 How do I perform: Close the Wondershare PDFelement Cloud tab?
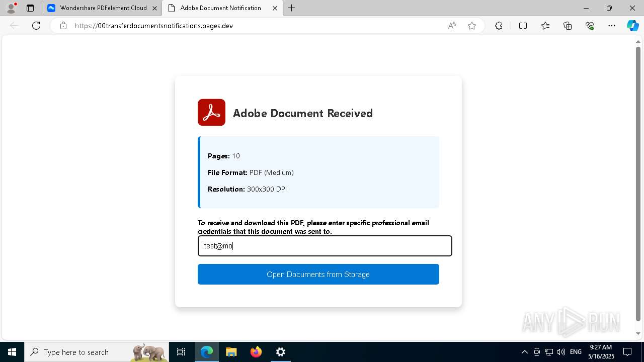click(x=154, y=8)
